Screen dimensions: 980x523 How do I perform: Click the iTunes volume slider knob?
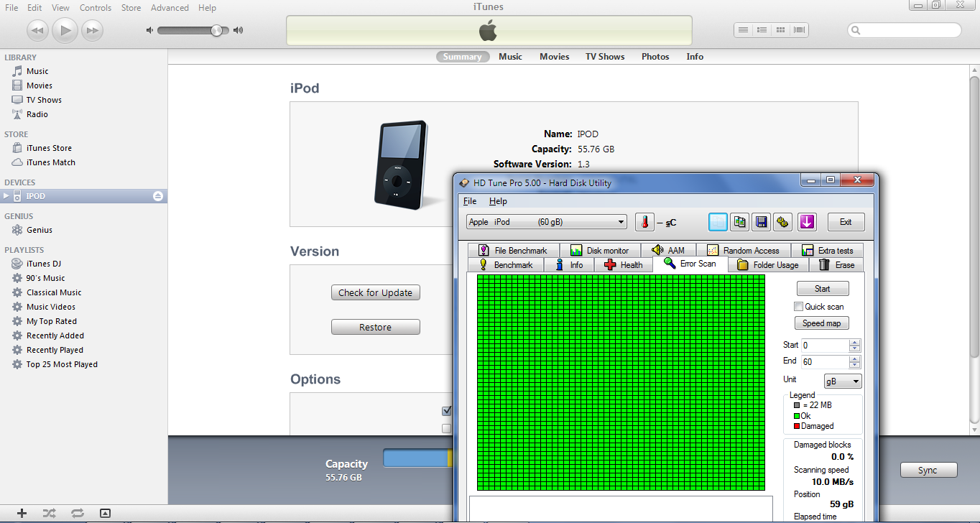[x=216, y=30]
